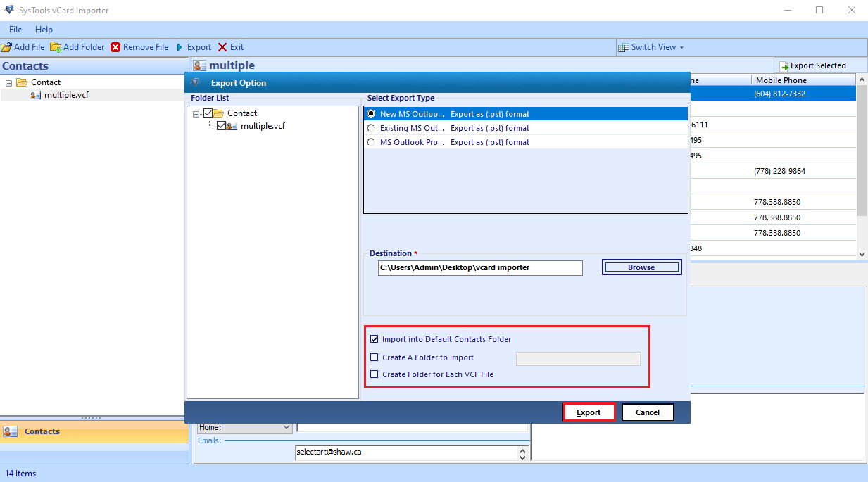Collapse Contact node in Folder List tree
The width and height of the screenshot is (868, 482).
tap(196, 114)
